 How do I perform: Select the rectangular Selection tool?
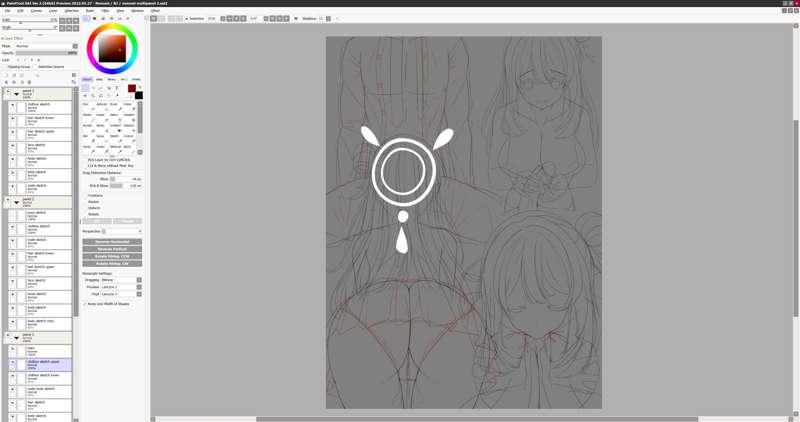85,88
